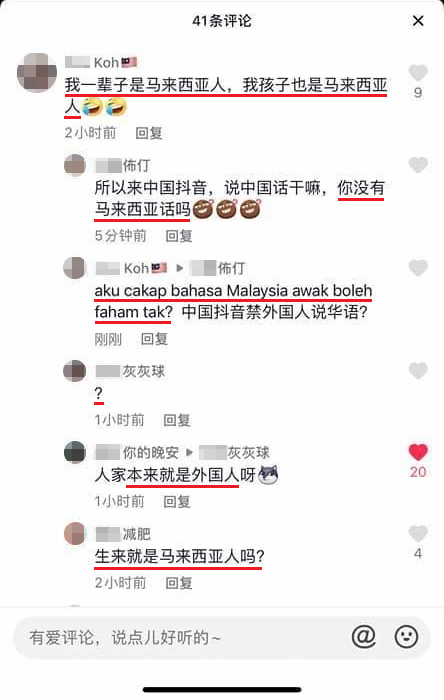Image resolution: width=444 pixels, height=700 pixels.
Task: Tap the 灰灰球 reply-target name
Action: [x=235, y=453]
